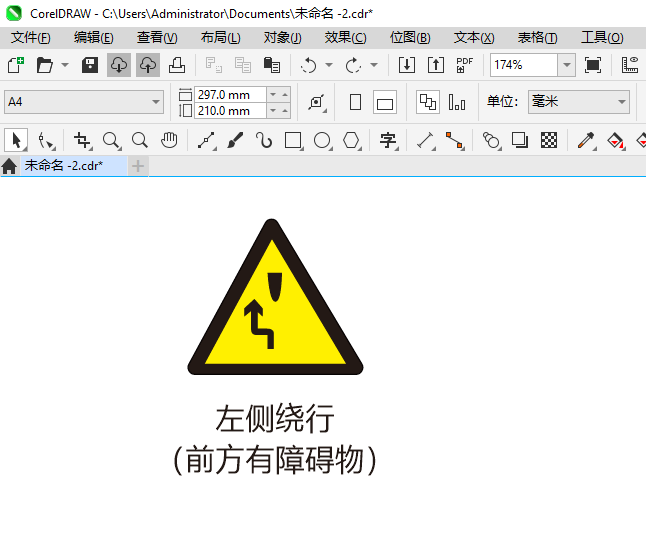
Task: Select the Crop tool
Action: (x=82, y=141)
